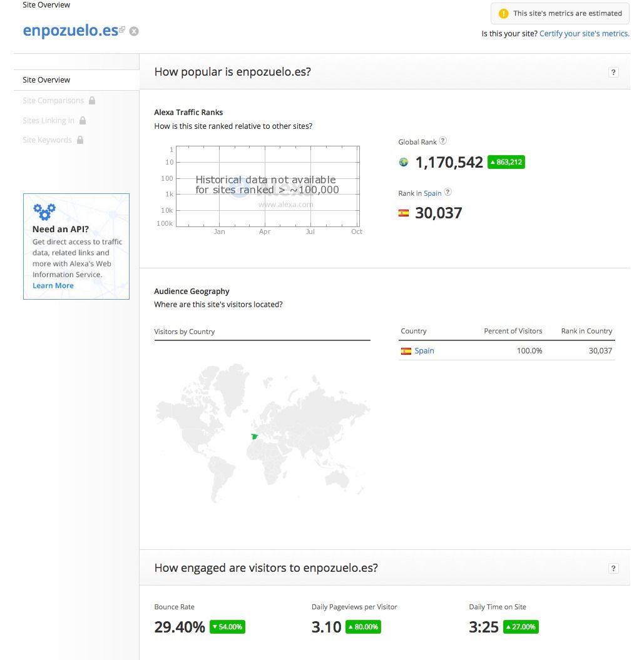Remove enpozuelo.es with the gray X icon
644x660 pixels.
[x=134, y=31]
